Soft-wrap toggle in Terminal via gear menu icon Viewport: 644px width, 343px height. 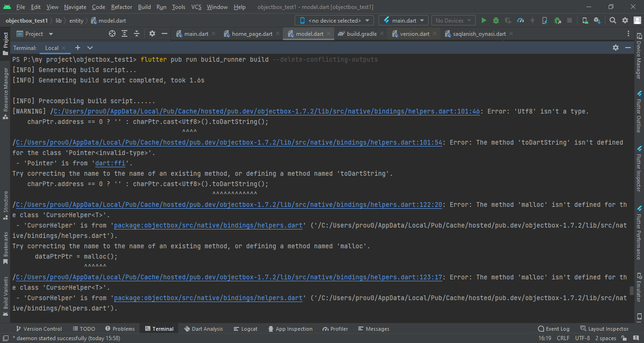click(x=616, y=47)
